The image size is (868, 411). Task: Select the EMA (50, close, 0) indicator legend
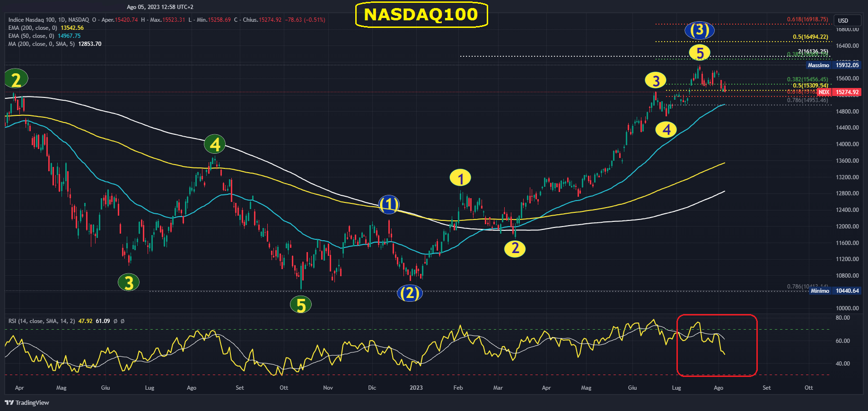point(31,36)
